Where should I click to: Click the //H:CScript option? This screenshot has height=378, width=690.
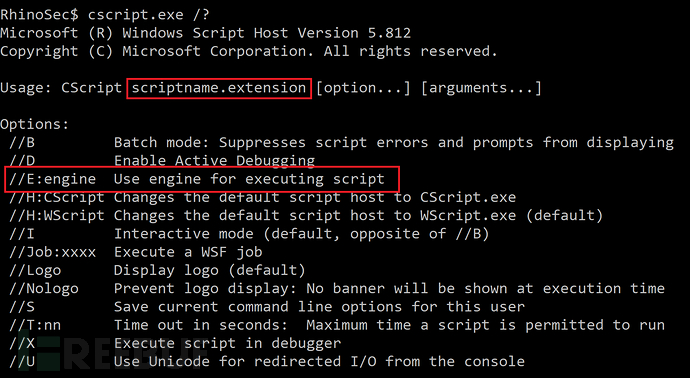57,197
